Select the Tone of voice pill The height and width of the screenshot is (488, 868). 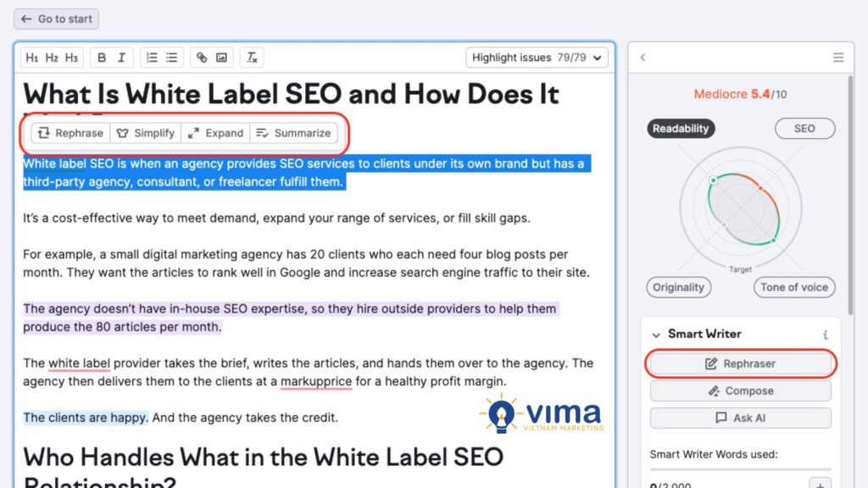tap(793, 287)
